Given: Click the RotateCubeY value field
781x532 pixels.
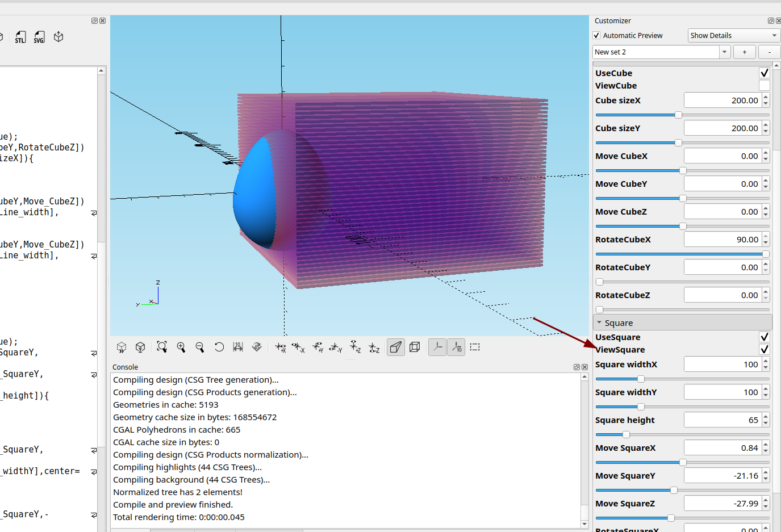Looking at the screenshot, I should click(x=722, y=267).
